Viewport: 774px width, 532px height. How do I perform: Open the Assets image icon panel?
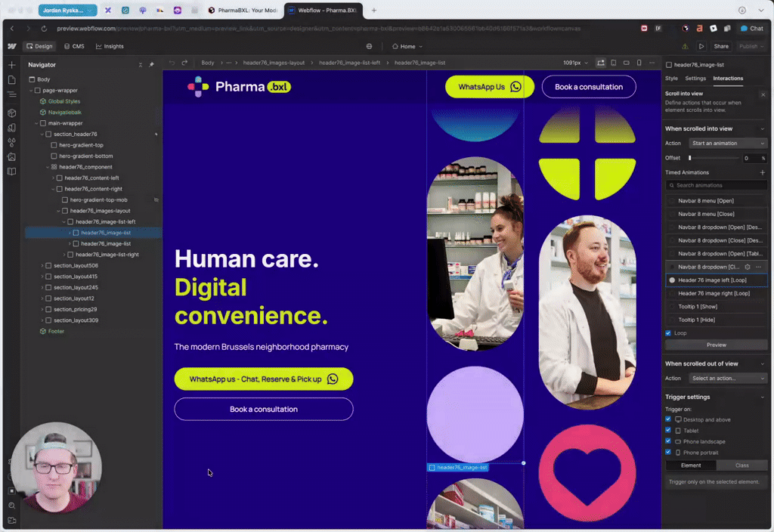pos(11,156)
